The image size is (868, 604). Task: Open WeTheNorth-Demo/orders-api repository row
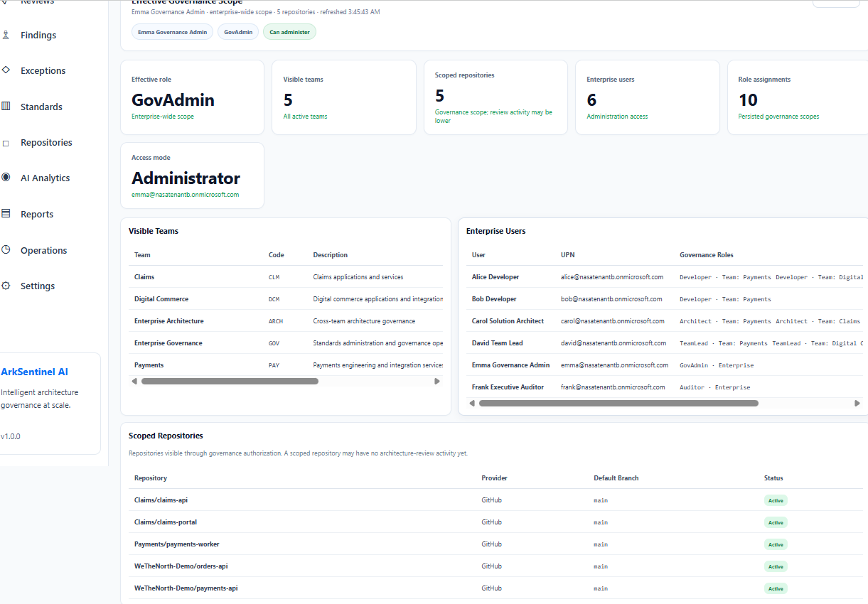click(495, 566)
